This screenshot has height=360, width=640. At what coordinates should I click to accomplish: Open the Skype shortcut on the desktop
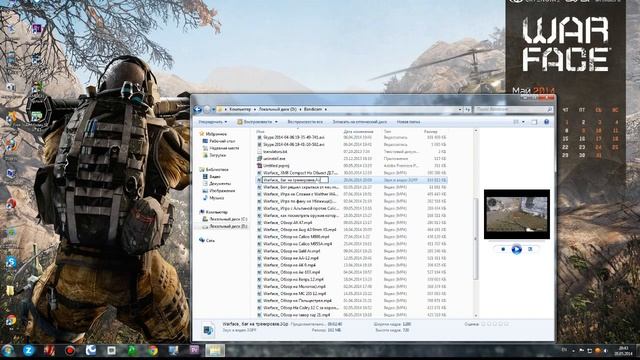11,262
